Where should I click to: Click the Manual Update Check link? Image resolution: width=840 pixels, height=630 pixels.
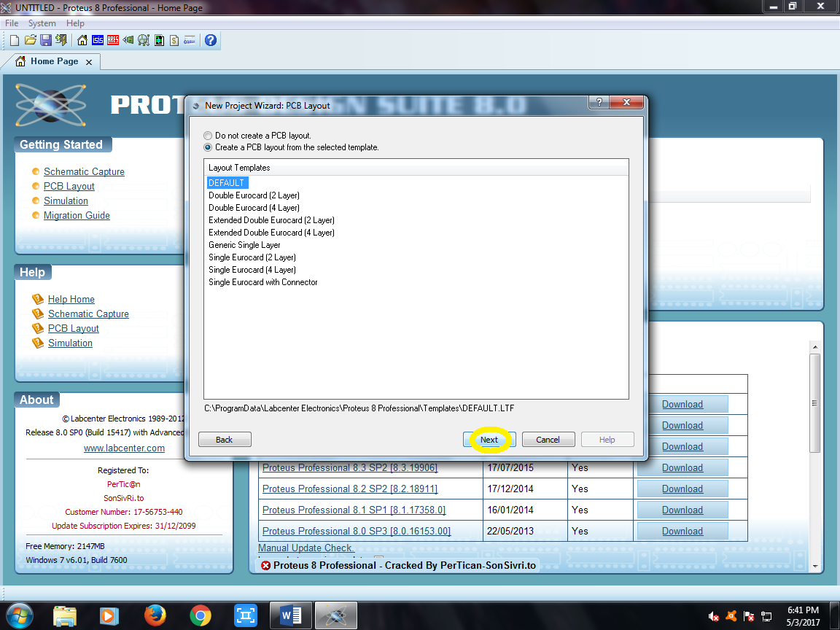(306, 548)
